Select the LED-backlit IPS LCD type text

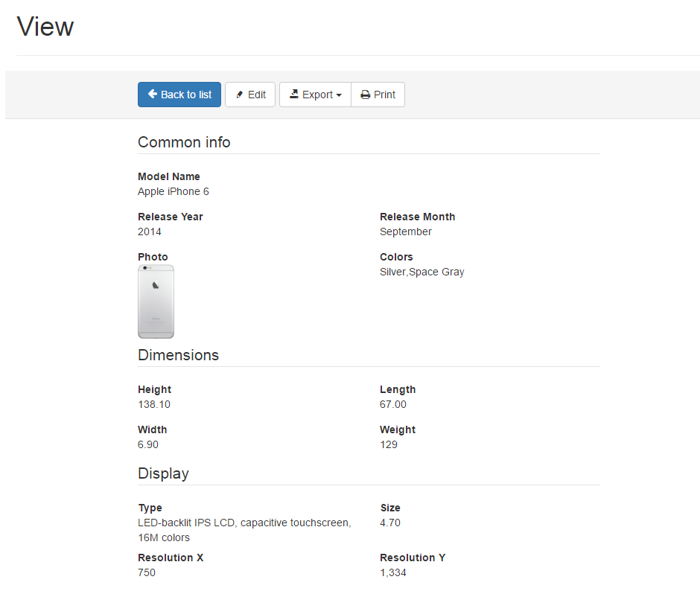(244, 523)
